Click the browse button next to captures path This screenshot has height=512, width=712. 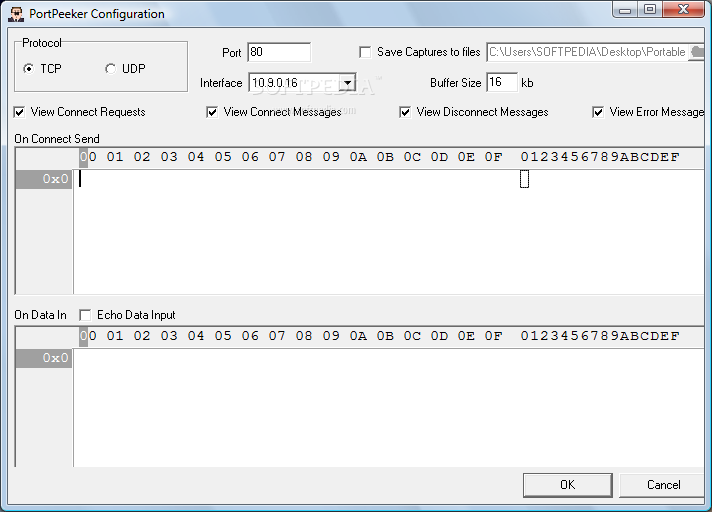click(x=697, y=52)
